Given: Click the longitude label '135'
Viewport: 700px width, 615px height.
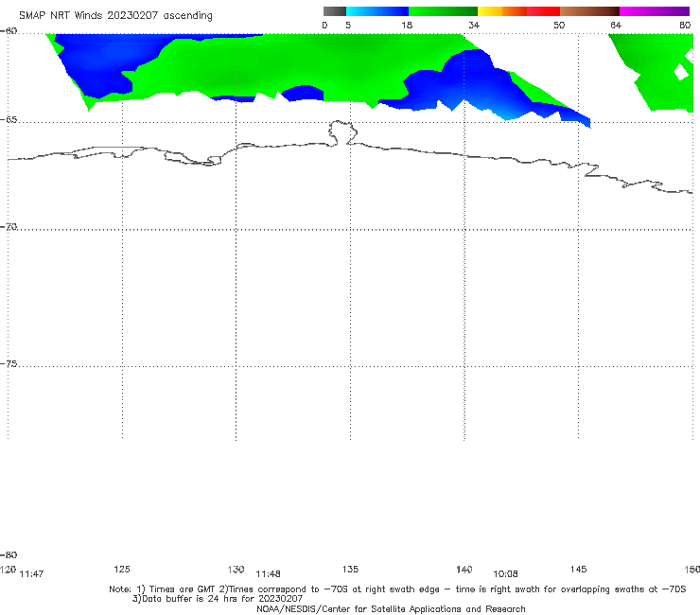Looking at the screenshot, I should coord(350,569).
